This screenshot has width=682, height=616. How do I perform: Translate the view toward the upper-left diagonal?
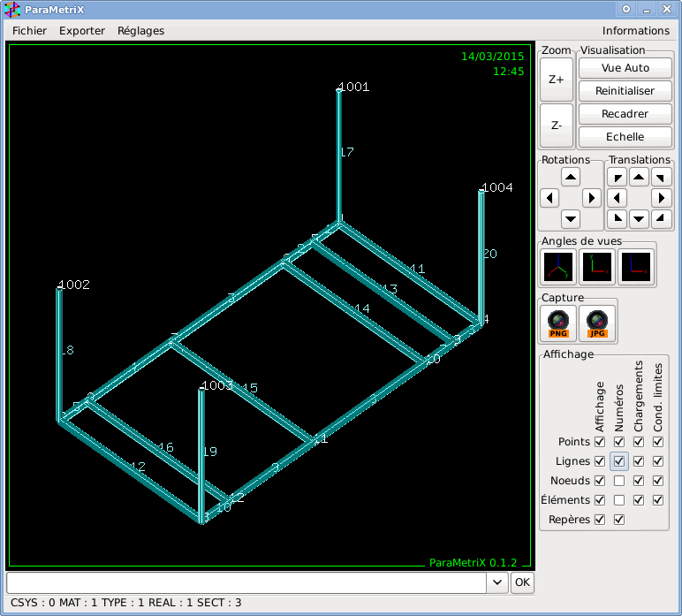point(618,177)
